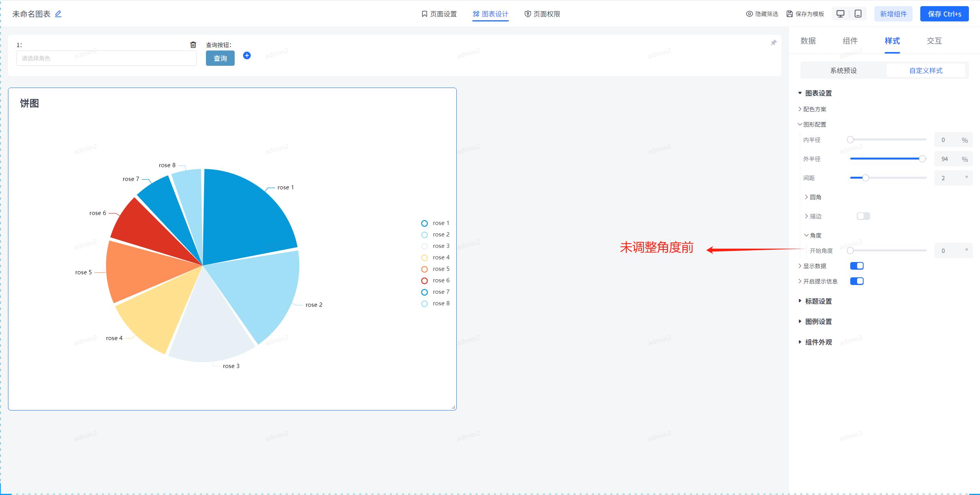Toggle rose 5 legend marker

click(x=424, y=269)
